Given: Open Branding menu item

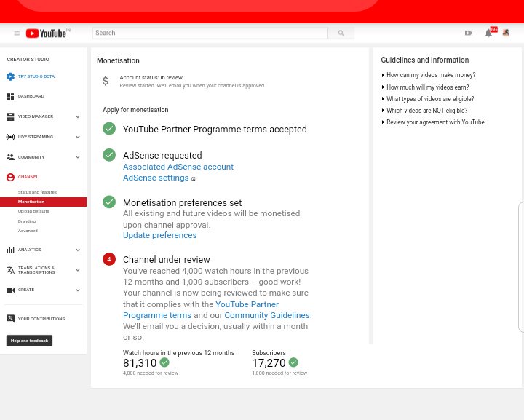Looking at the screenshot, I should pyautogui.click(x=27, y=221).
